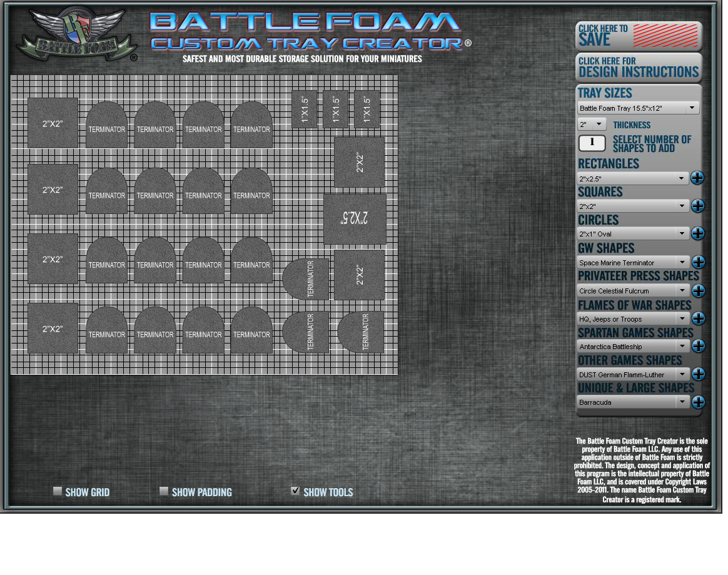Open the Design Instructions button
The image size is (728, 575).
638,67
